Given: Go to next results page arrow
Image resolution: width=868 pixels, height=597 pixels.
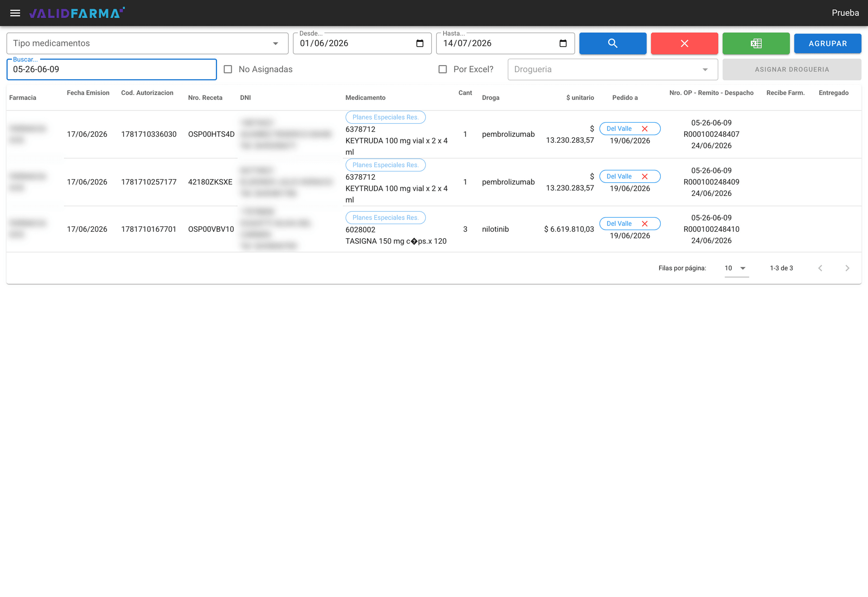Looking at the screenshot, I should [x=847, y=268].
